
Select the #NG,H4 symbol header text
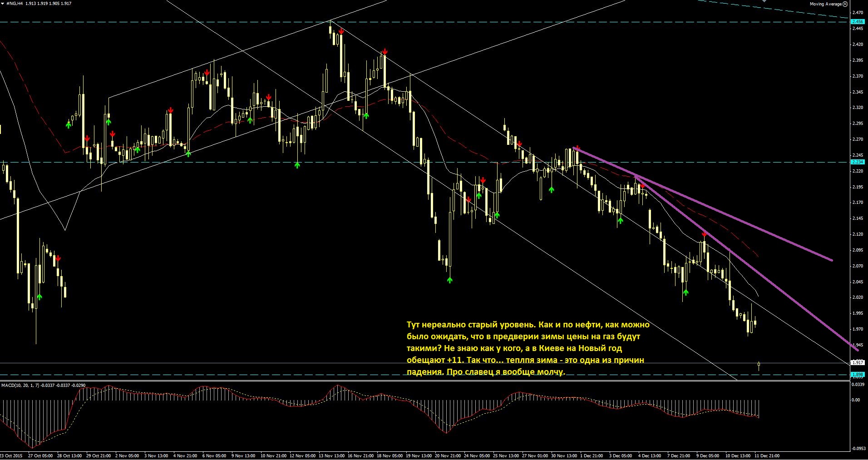(x=15, y=4)
